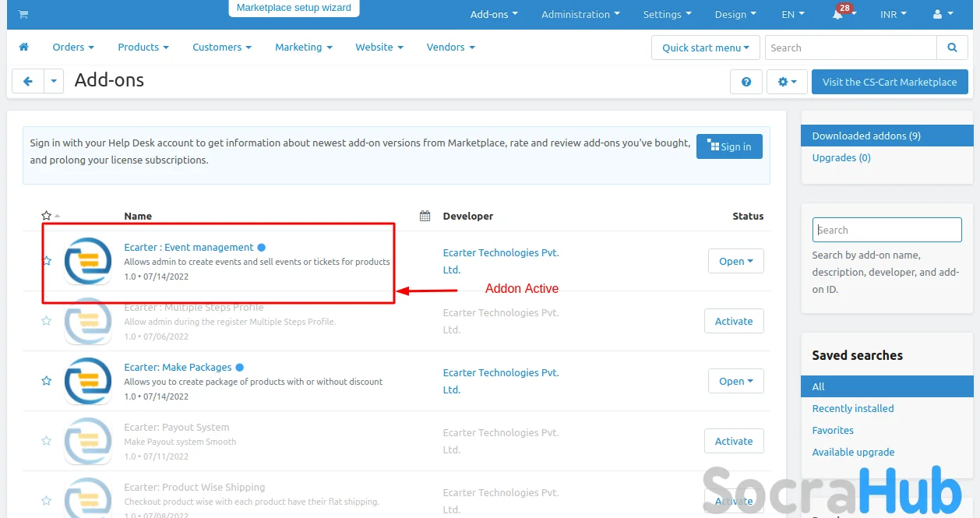This screenshot has width=980, height=518.
Task: Open the help question mark icon
Action: tap(746, 82)
